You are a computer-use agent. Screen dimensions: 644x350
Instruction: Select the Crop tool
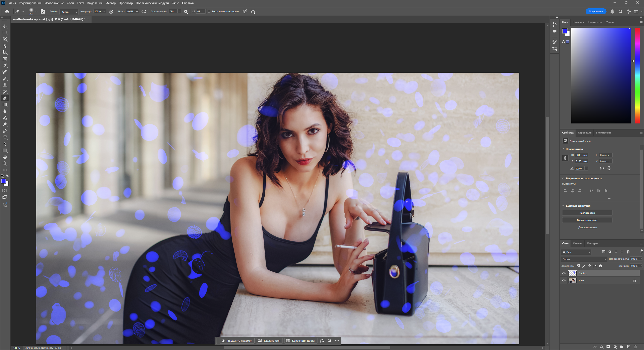5,52
